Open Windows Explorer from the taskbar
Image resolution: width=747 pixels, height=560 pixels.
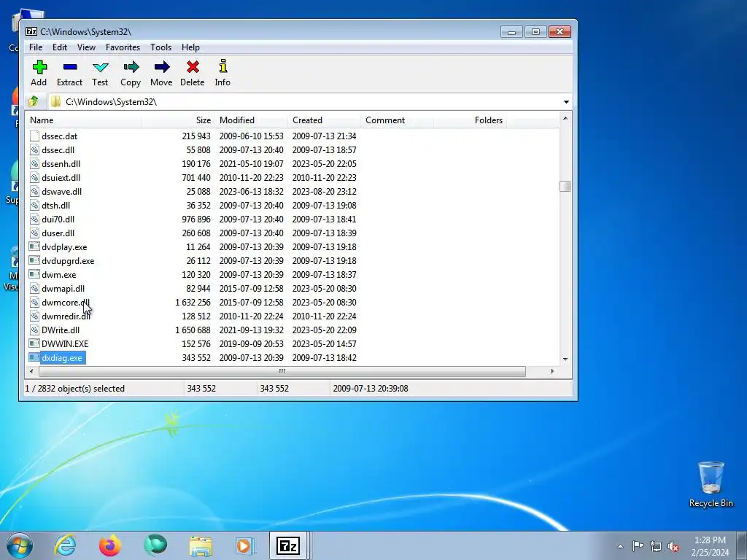pos(201,545)
